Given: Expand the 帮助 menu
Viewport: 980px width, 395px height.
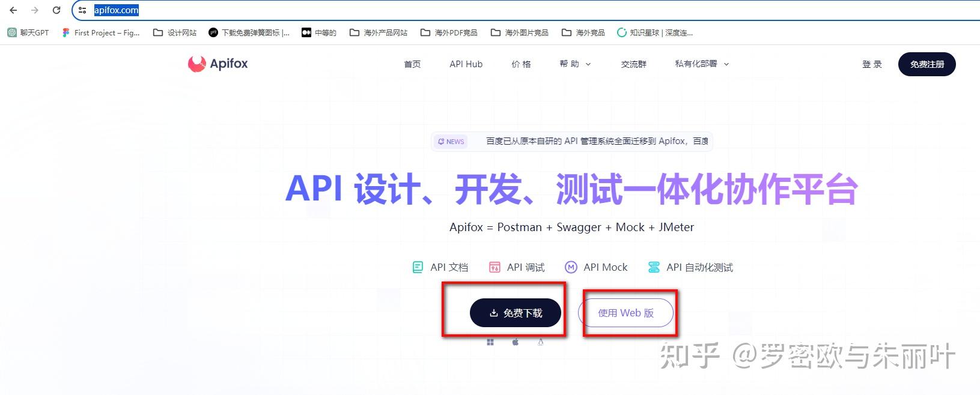Looking at the screenshot, I should point(575,64).
